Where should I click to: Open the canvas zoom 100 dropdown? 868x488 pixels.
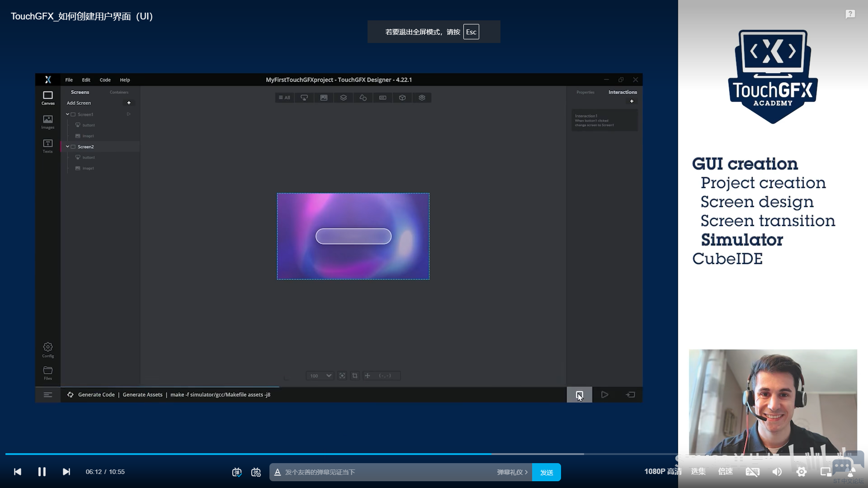pos(320,375)
